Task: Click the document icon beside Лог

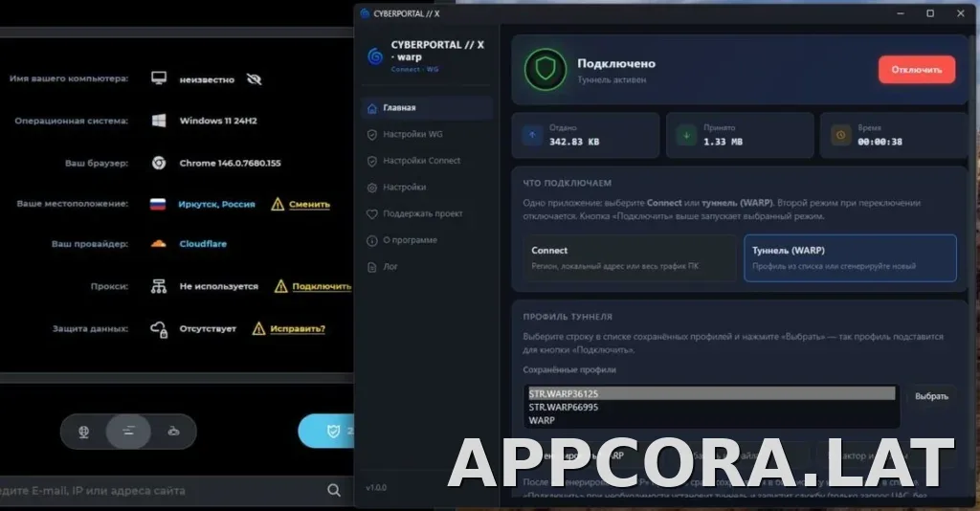Action: click(x=372, y=267)
